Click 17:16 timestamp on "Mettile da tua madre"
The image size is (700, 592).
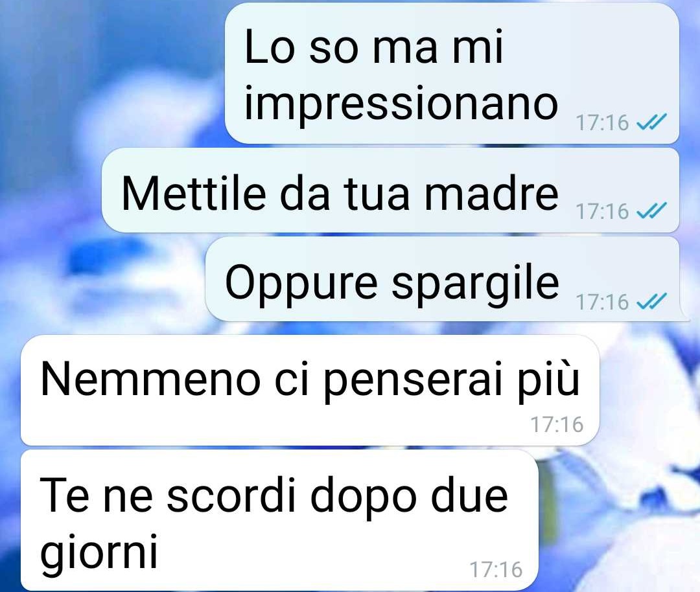click(x=601, y=211)
